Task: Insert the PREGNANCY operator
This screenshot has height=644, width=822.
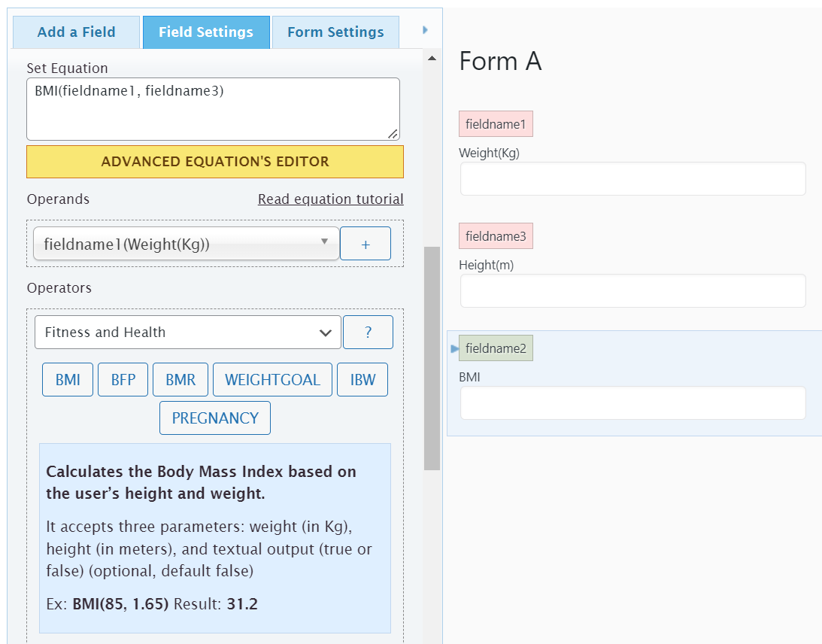Action: (x=215, y=418)
